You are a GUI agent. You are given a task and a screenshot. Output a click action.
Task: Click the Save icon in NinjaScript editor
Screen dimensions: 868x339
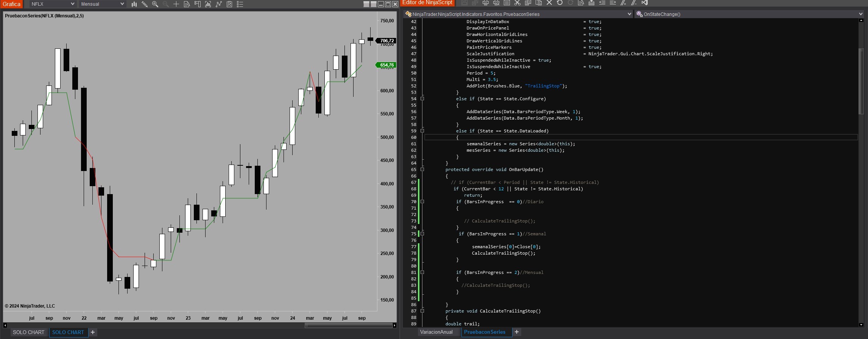[464, 3]
